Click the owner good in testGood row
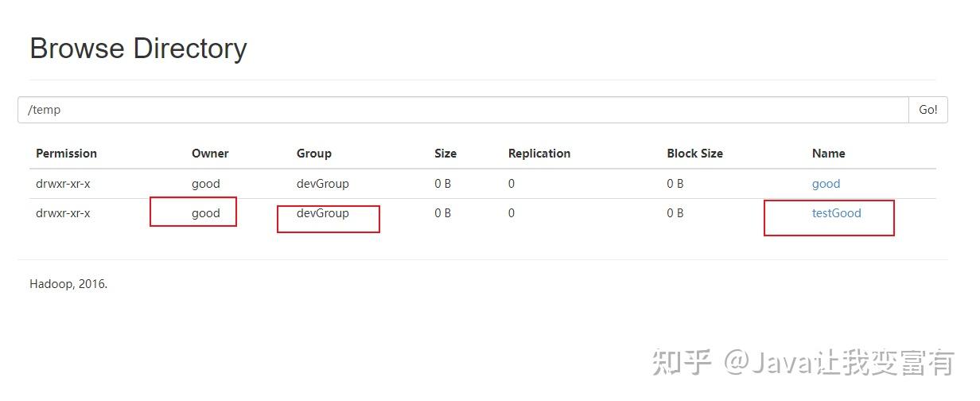 205,213
